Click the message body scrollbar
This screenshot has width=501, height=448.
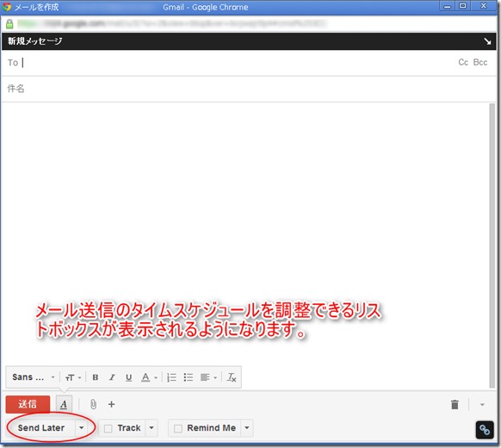pos(492,246)
